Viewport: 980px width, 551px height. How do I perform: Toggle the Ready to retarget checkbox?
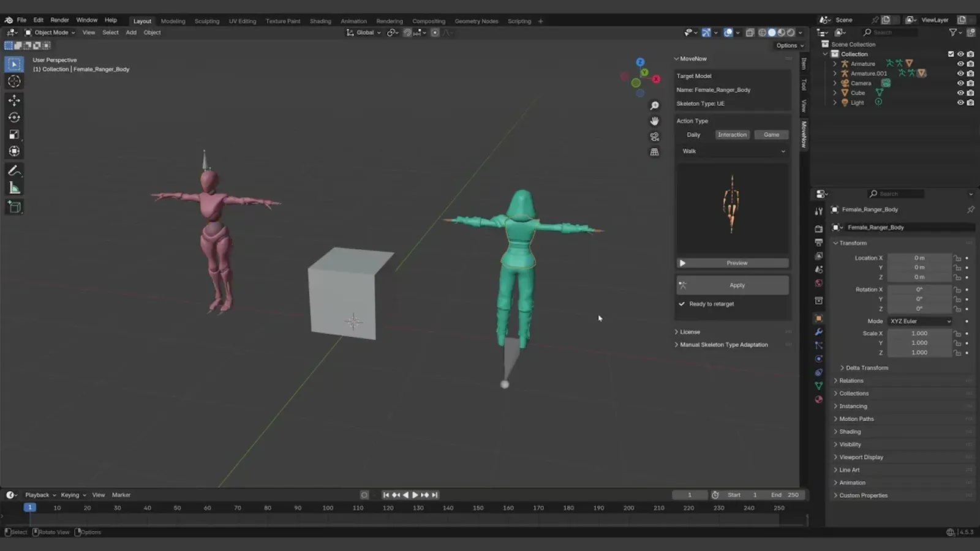point(682,304)
